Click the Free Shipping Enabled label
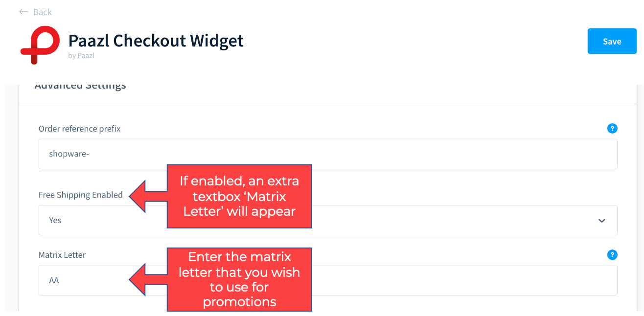The height and width of the screenshot is (316, 644). [81, 195]
